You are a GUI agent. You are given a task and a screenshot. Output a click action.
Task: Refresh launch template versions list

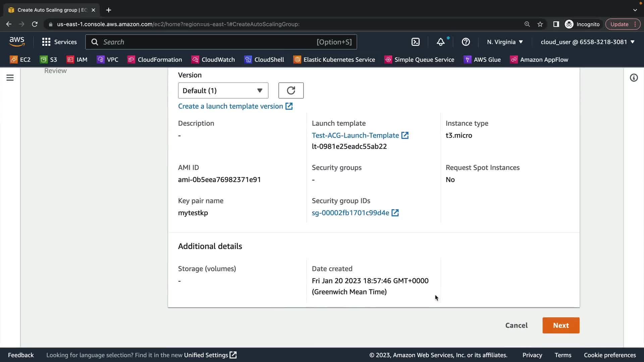(291, 90)
